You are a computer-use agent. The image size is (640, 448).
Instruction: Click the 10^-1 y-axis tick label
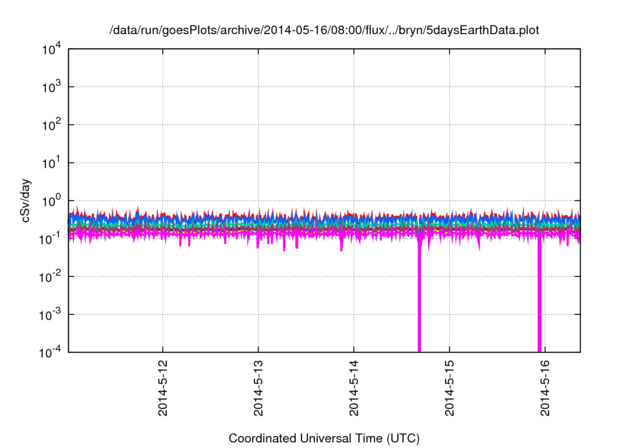tap(50, 239)
